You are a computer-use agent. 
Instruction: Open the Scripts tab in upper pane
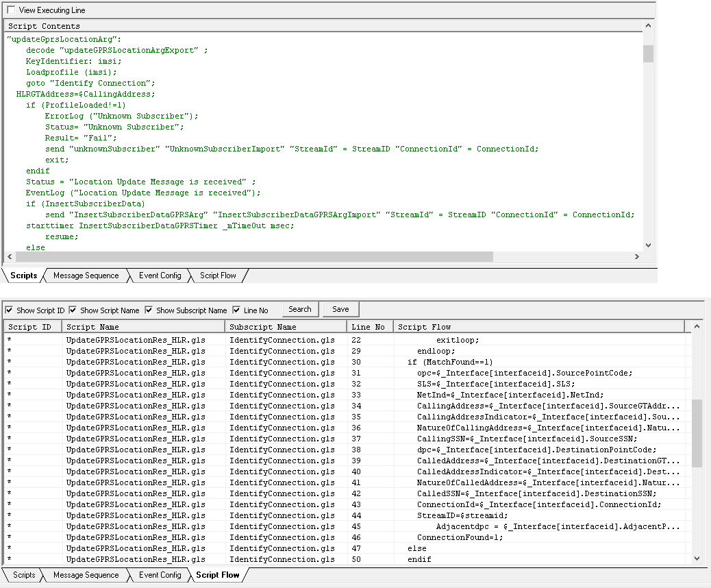coord(23,275)
